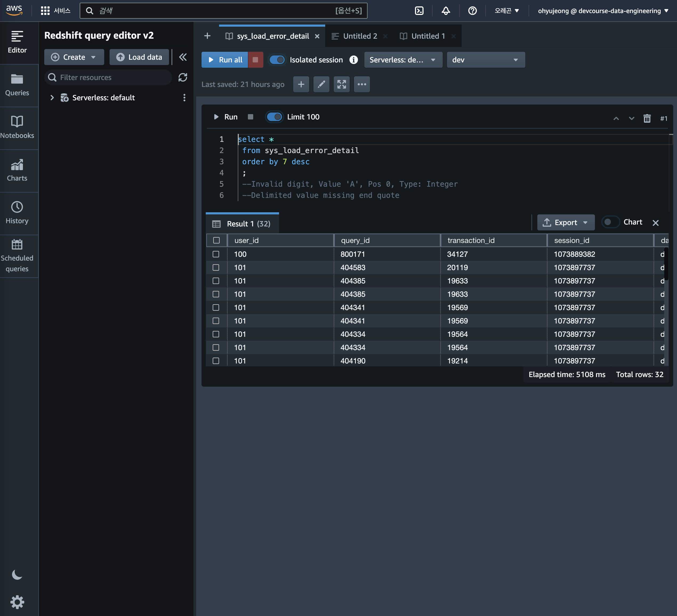677x616 pixels.
Task: Go to Queries in the sidebar
Action: [17, 85]
